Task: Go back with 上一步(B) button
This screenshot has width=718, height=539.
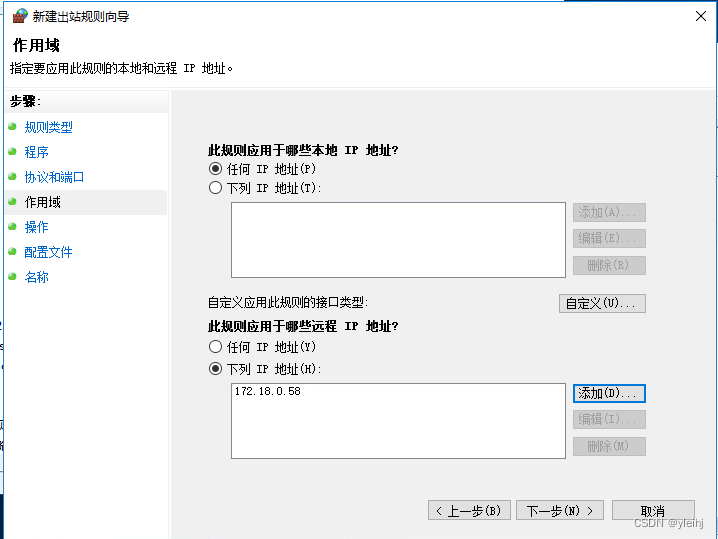Action: tap(469, 510)
